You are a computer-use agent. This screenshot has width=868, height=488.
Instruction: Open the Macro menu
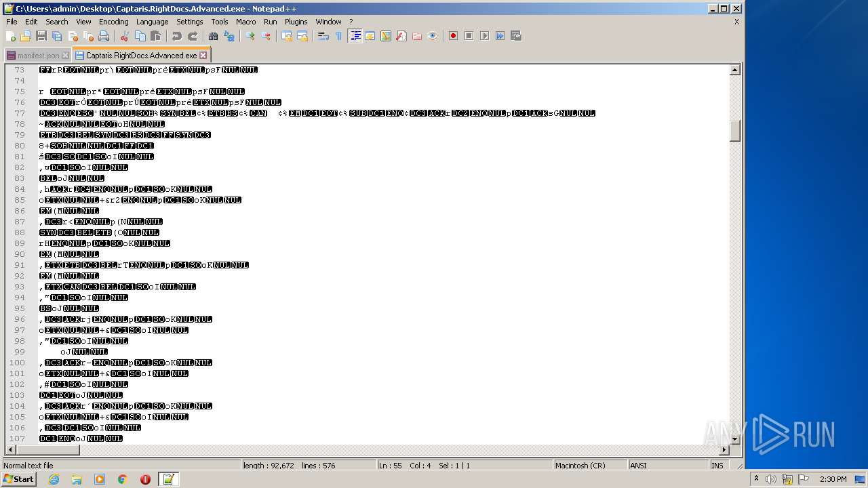(x=245, y=22)
